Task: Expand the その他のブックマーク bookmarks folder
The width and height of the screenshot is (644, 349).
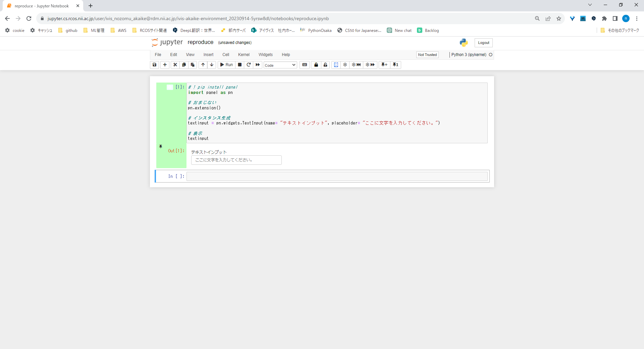Action: pyautogui.click(x=620, y=30)
